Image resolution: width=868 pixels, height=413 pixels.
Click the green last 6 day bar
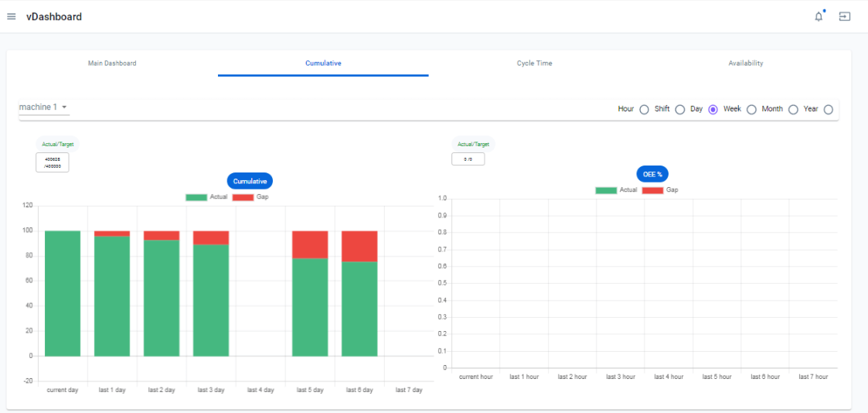[x=359, y=309]
